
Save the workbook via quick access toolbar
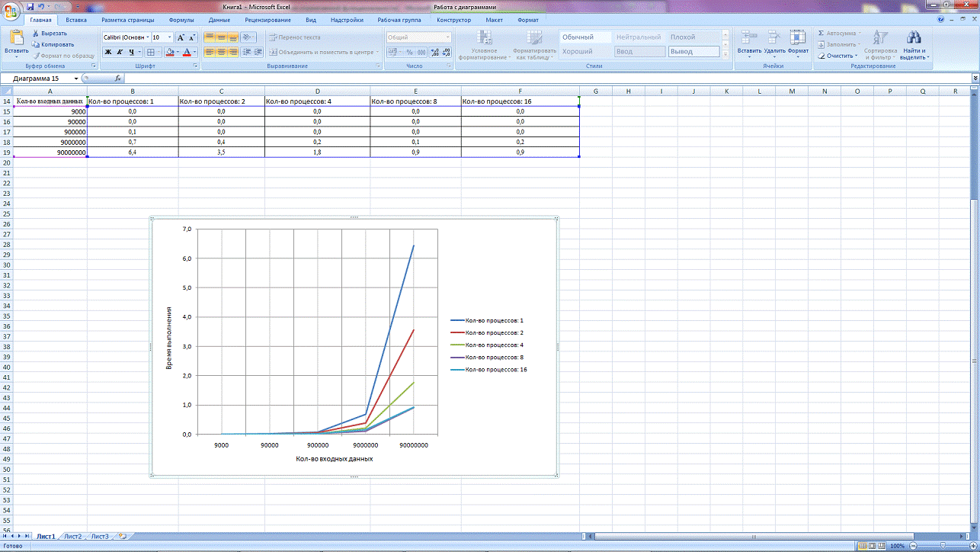click(x=30, y=7)
